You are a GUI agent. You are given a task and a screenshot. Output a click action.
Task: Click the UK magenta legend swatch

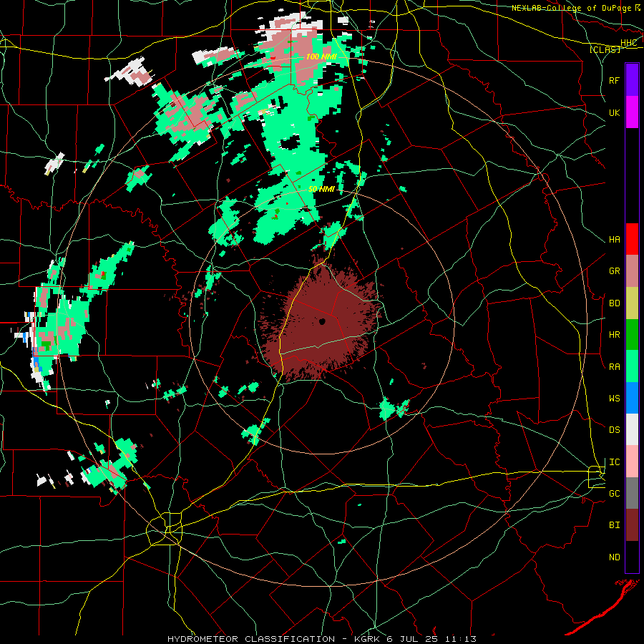[632, 112]
